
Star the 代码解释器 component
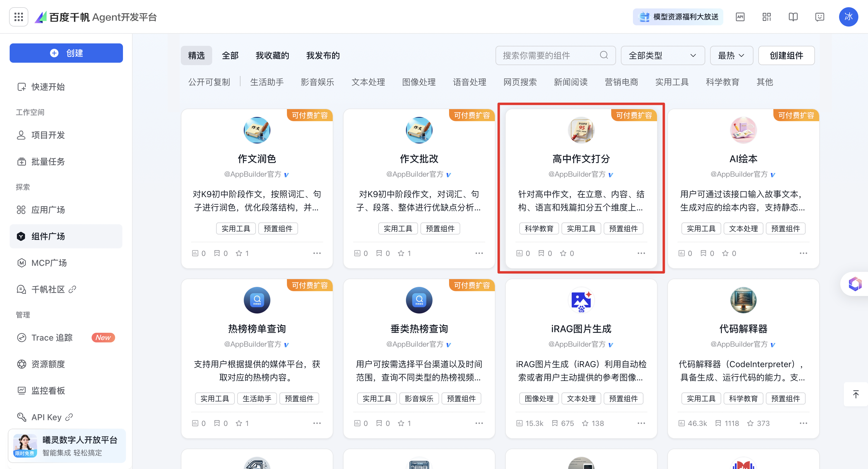coord(750,423)
